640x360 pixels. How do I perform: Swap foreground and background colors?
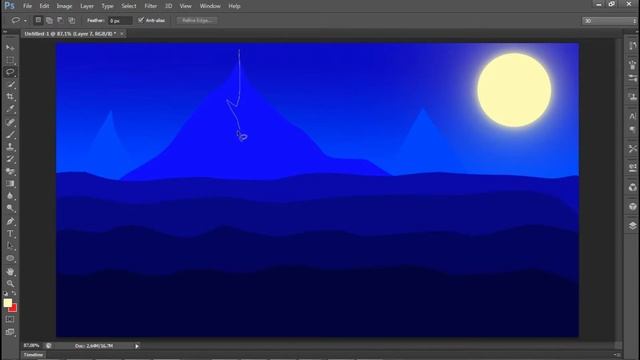pos(14,293)
